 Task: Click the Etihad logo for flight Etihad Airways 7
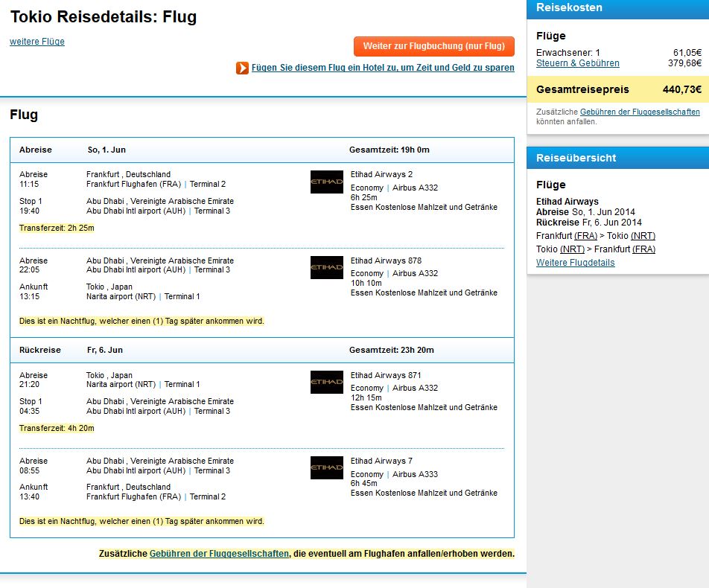(x=326, y=468)
